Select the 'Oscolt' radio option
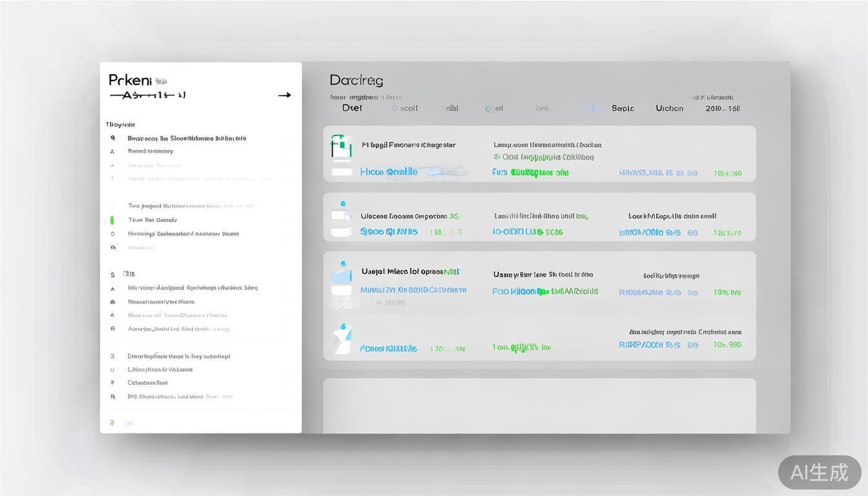868x496 pixels. tap(405, 108)
